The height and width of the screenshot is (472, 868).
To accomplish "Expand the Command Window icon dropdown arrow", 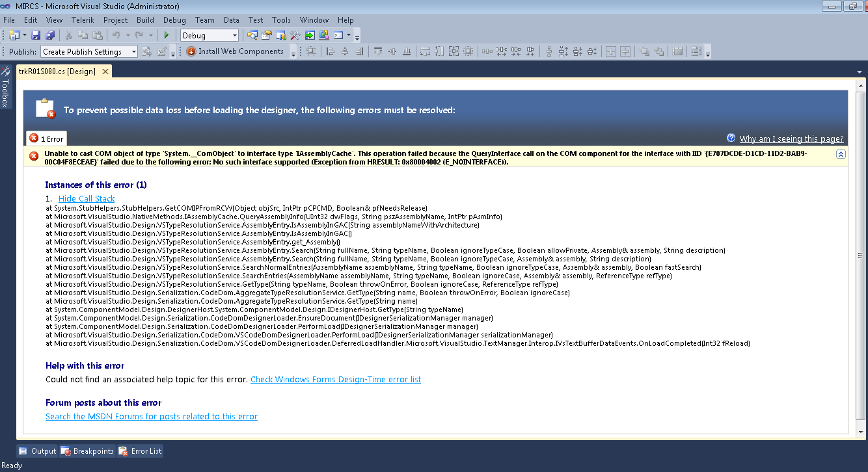I will click(x=349, y=35).
